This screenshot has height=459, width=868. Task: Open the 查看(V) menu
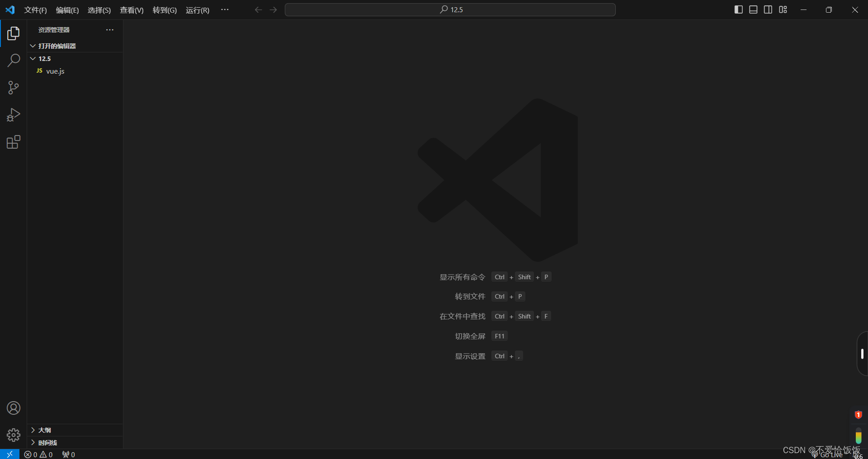click(132, 10)
